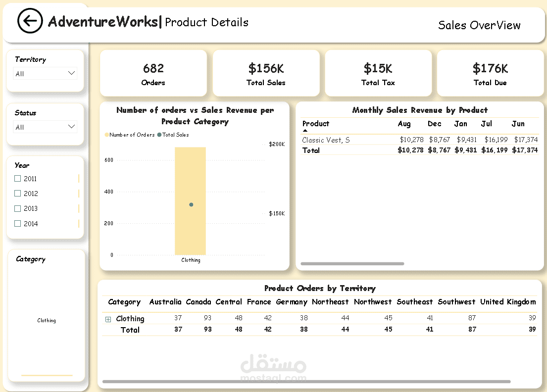The height and width of the screenshot is (392, 547).
Task: Open the Status dropdown chevron
Action: point(71,127)
